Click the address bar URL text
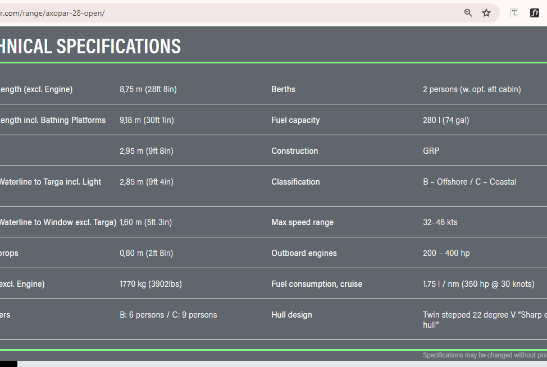Screen dimensions: 547x367 coord(52,13)
